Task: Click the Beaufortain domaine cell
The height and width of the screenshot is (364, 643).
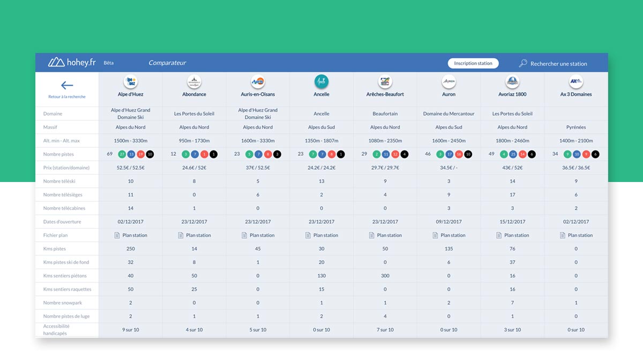Action: [385, 114]
